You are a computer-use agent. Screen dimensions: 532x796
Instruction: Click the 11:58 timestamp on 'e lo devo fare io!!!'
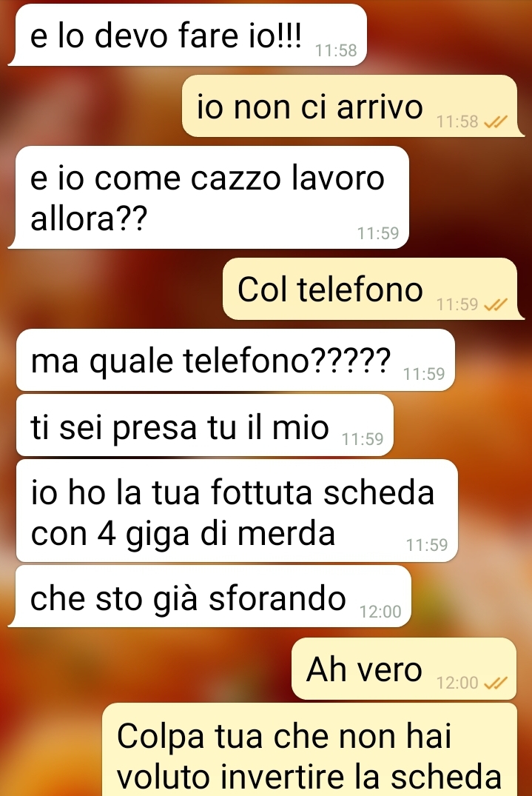(336, 50)
